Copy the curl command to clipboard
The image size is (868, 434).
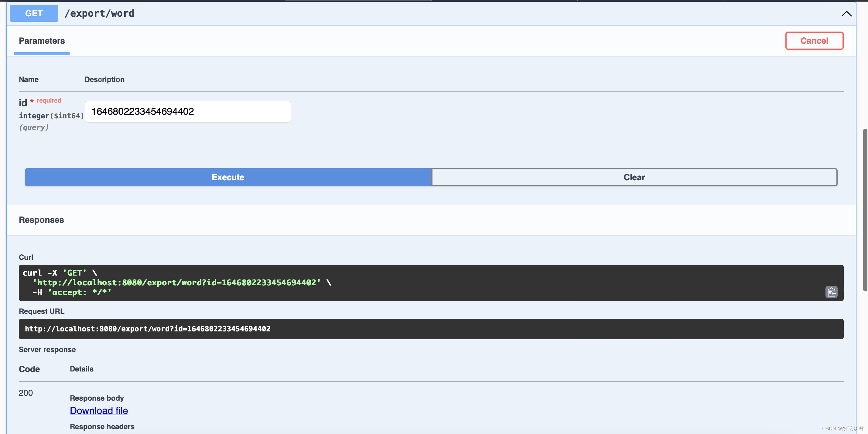click(x=831, y=292)
